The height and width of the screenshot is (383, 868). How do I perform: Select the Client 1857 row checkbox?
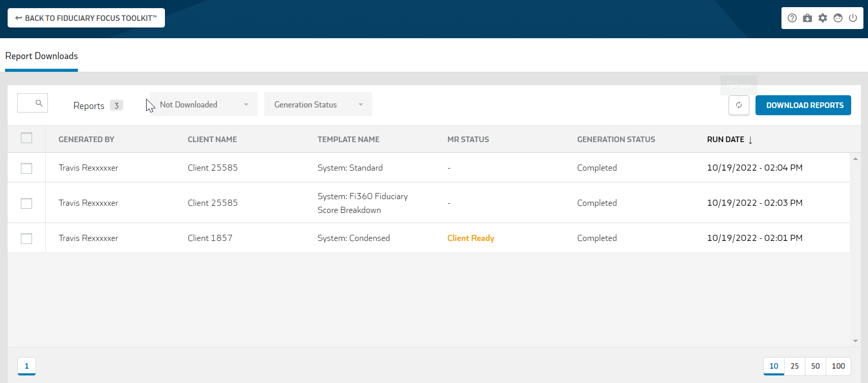[x=26, y=238]
